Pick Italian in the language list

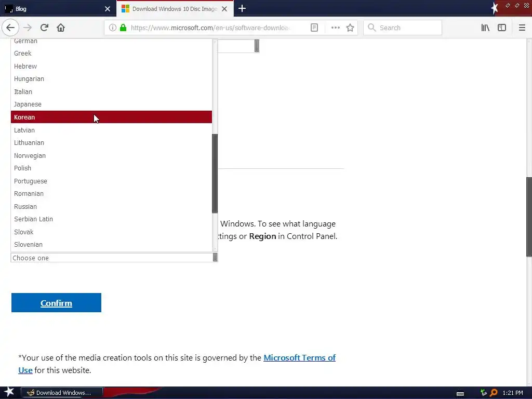point(111,91)
